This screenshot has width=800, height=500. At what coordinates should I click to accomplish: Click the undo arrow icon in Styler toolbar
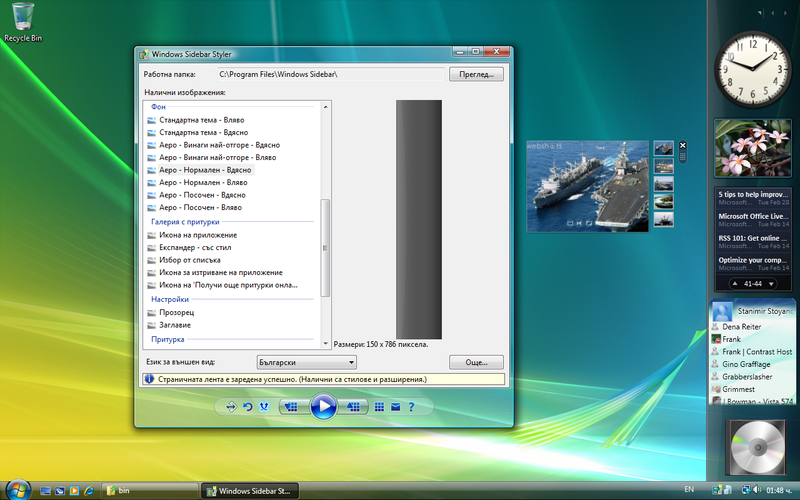[247, 407]
